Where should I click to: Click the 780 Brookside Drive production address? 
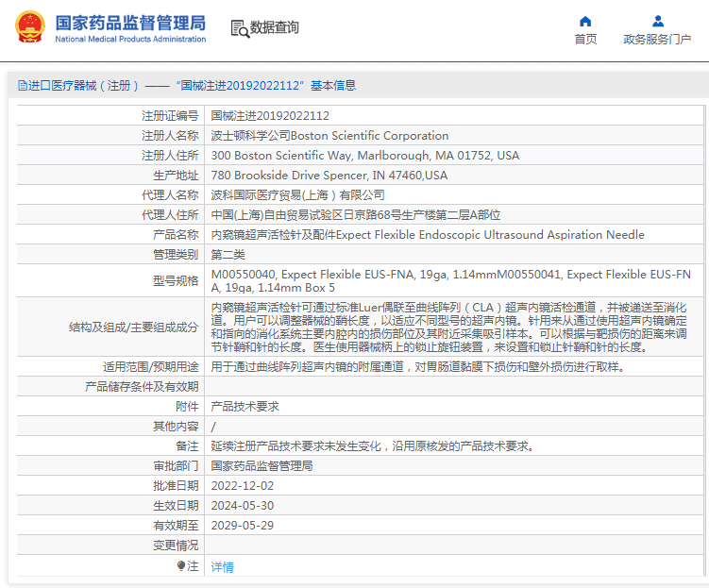point(454,176)
